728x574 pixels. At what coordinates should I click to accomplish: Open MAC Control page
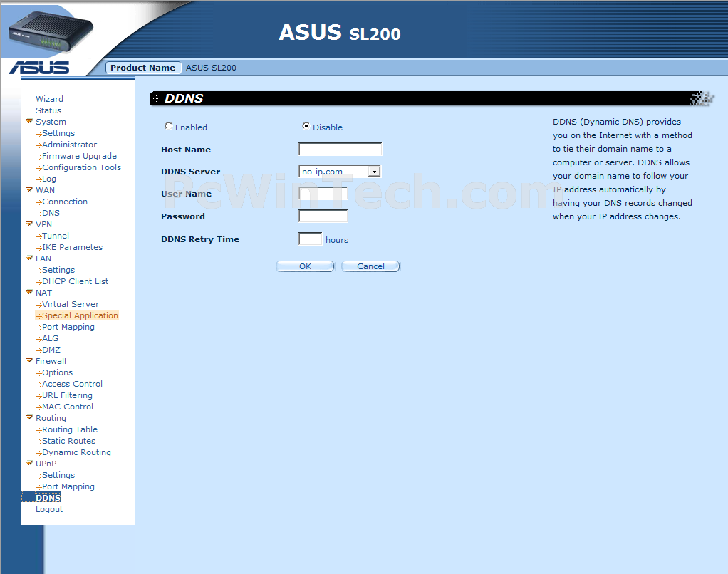(x=68, y=407)
